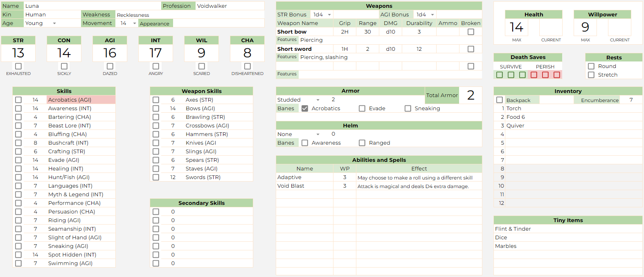Tick the Awareness (INT) skill checkbox
644x277 pixels.
click(18, 108)
